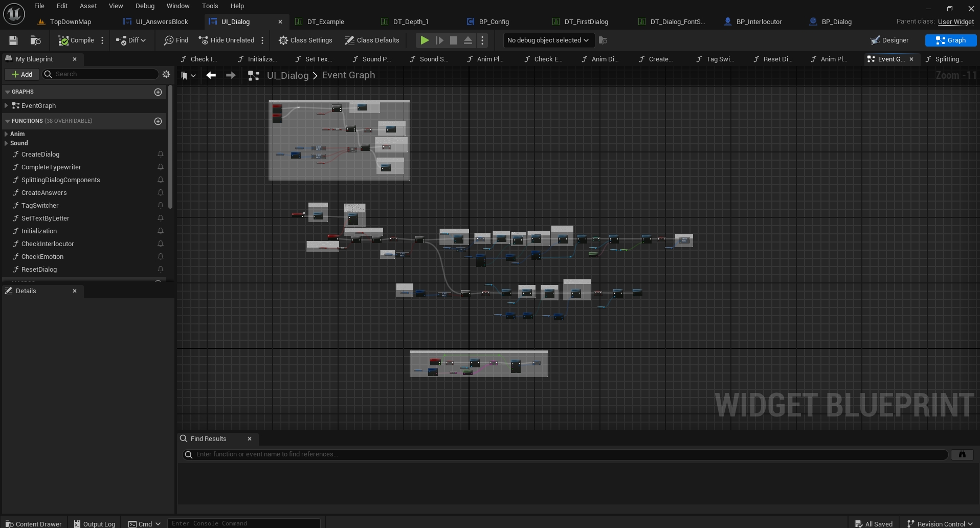The width and height of the screenshot is (980, 528).
Task: Open the Content Drawer
Action: coord(33,524)
